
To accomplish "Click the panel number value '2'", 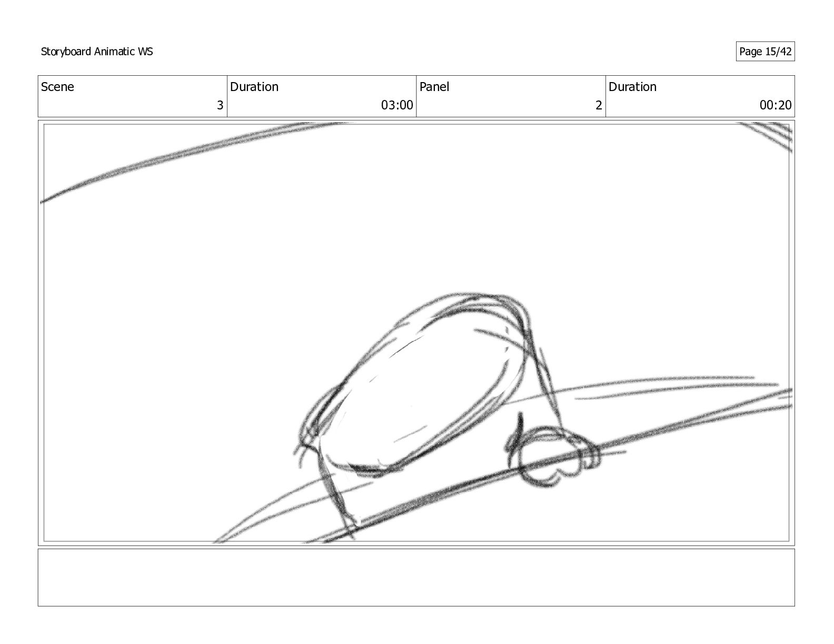I will (598, 105).
